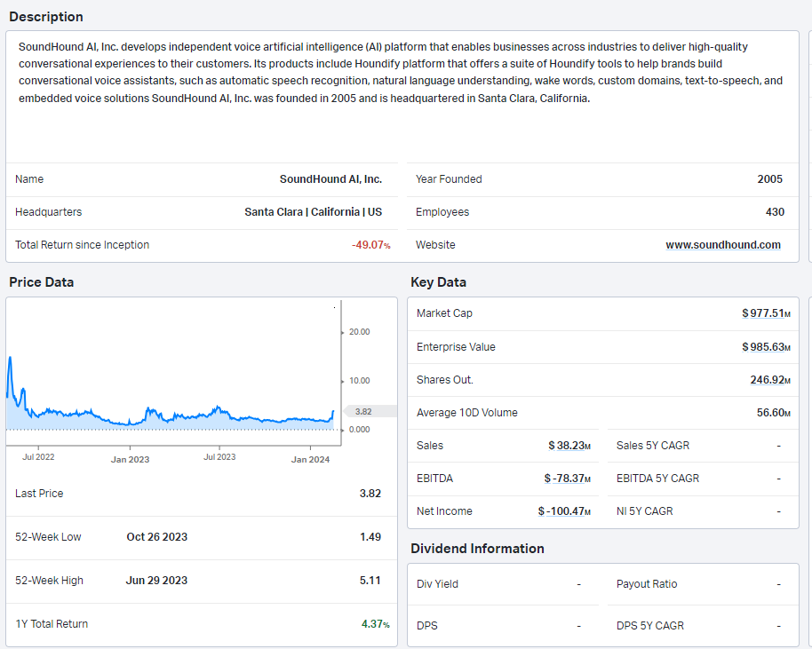Click the 52-Week High price 5.11
Image resolution: width=812 pixels, height=649 pixels.
pyautogui.click(x=370, y=580)
